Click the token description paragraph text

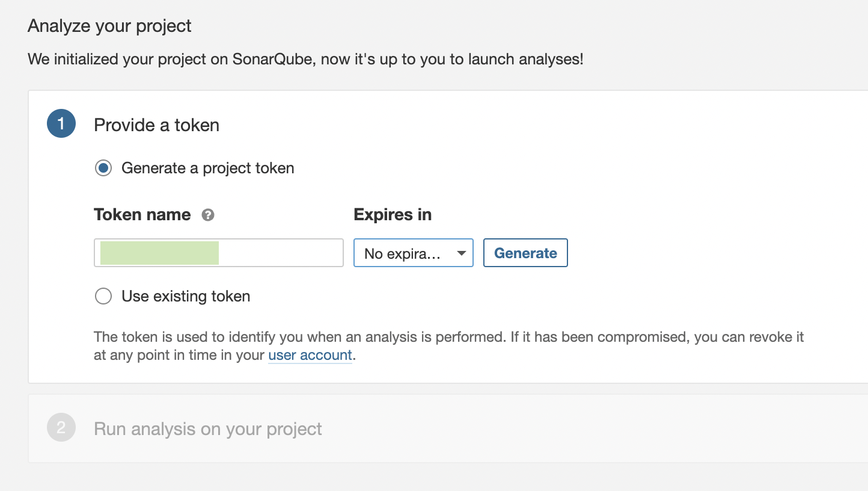pyautogui.click(x=448, y=337)
